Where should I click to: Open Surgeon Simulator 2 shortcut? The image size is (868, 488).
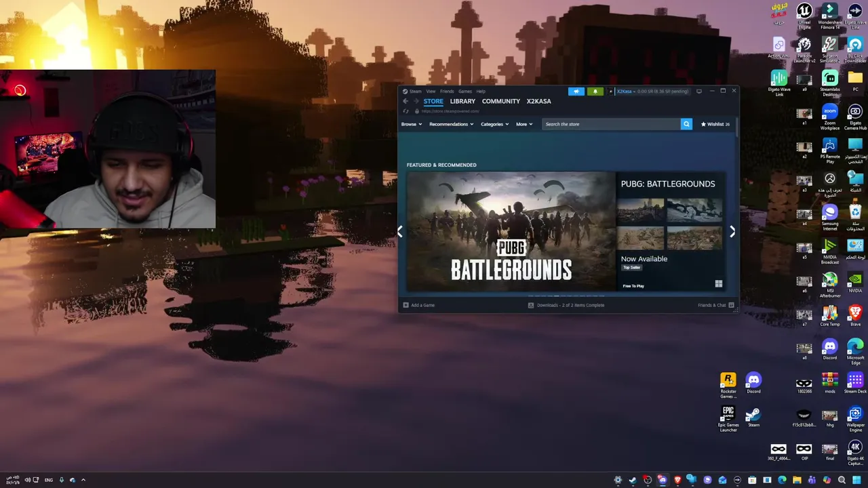point(830,50)
